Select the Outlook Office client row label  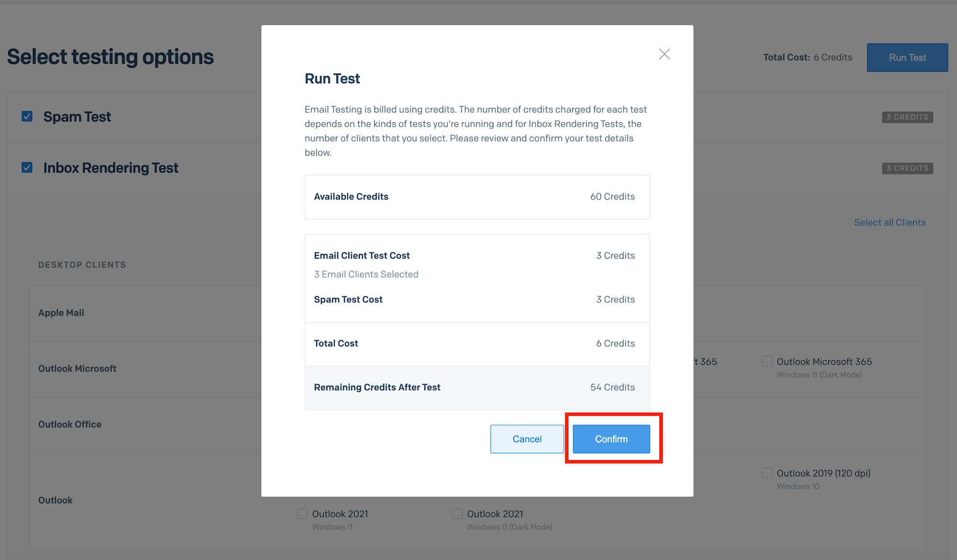(x=70, y=425)
